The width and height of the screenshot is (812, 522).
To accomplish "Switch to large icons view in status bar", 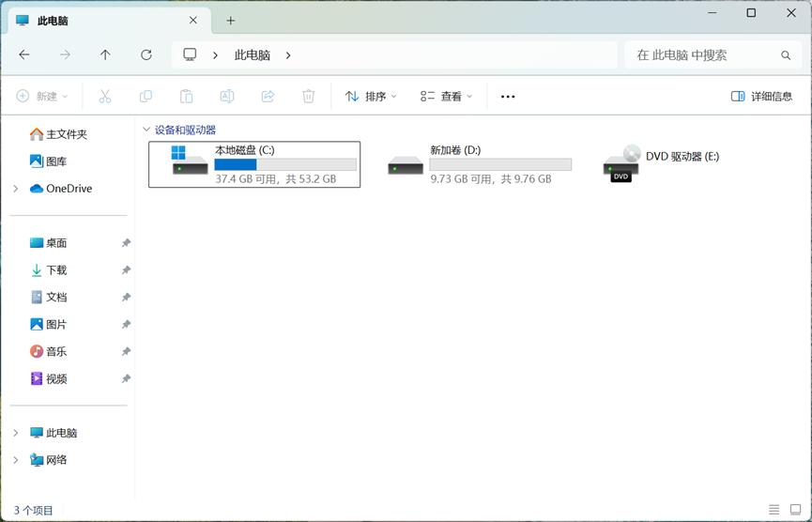I will (x=795, y=510).
